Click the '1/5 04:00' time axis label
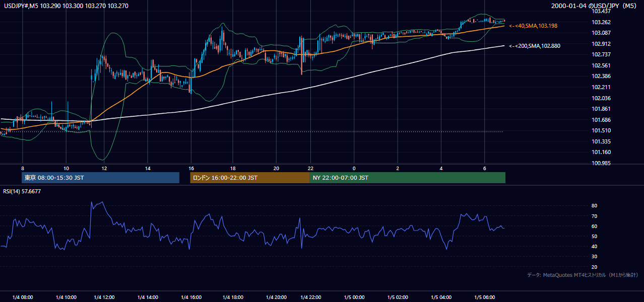 pyautogui.click(x=441, y=297)
